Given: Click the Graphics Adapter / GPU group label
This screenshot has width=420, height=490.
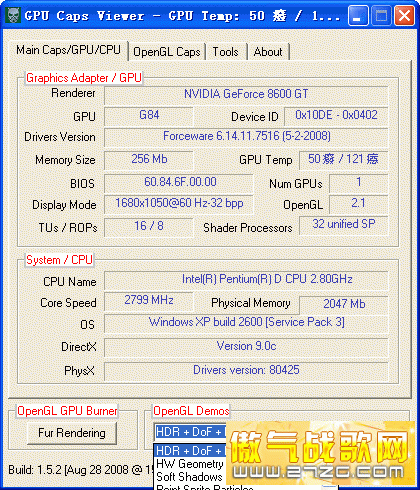Looking at the screenshot, I should (84, 78).
